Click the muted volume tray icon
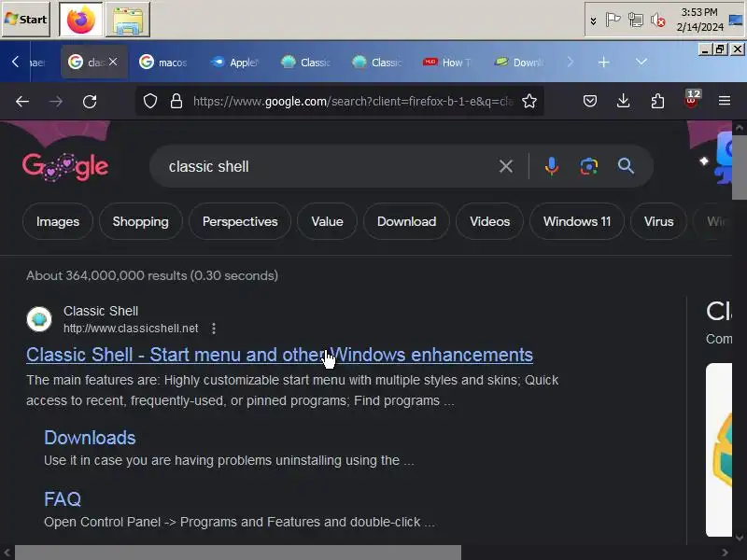Screen dimensions: 747x560 tap(658, 20)
